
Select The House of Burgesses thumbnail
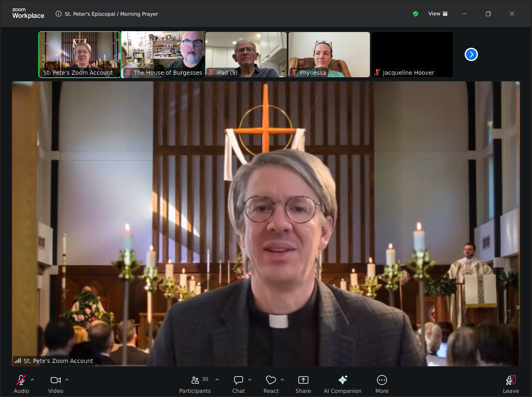pyautogui.click(x=163, y=54)
